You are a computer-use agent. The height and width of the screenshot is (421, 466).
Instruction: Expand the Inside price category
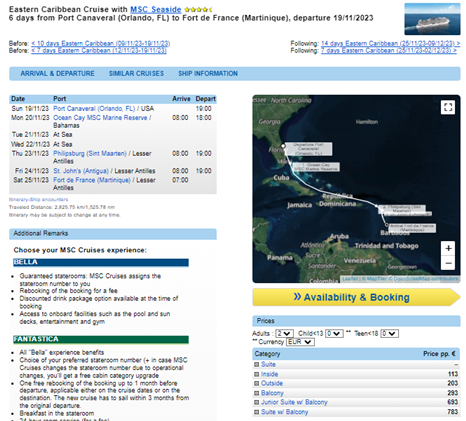[256, 374]
